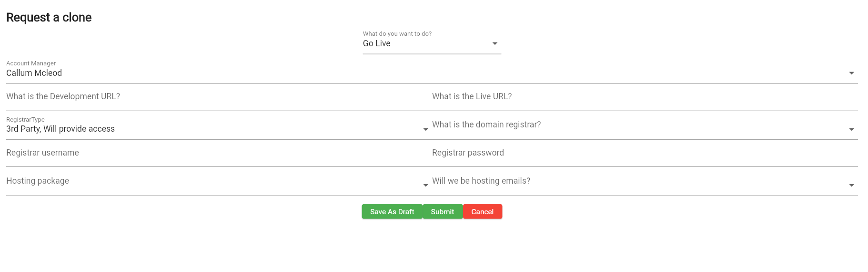This screenshot has height=272, width=868.
Task: Submit the clone request form
Action: tap(443, 212)
